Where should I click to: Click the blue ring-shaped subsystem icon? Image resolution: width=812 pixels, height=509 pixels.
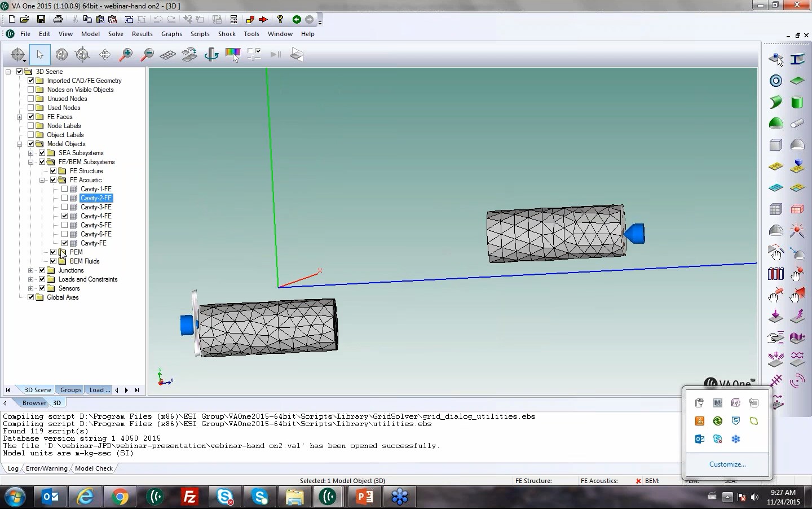click(776, 81)
